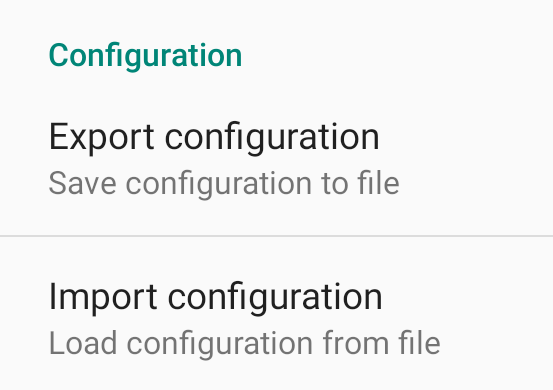Click the word 'Load' under Import configuration
This screenshot has height=390, width=553.
83,343
